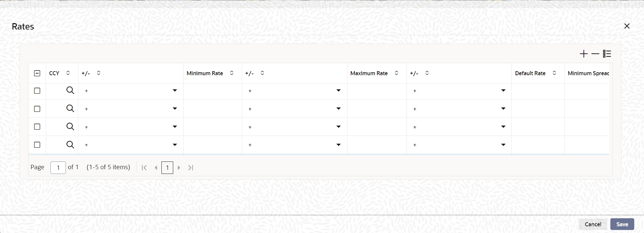Click first row Default Rate field
This screenshot has width=644, height=233.
click(x=538, y=91)
